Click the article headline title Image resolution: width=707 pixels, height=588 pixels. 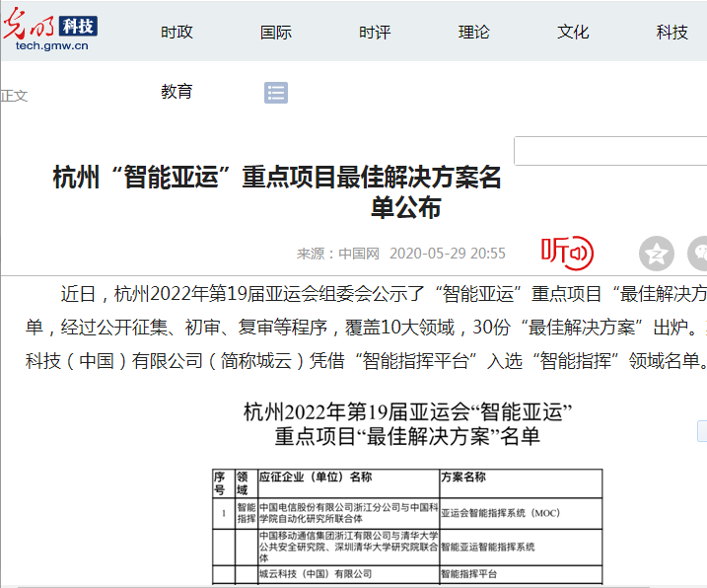pos(277,192)
